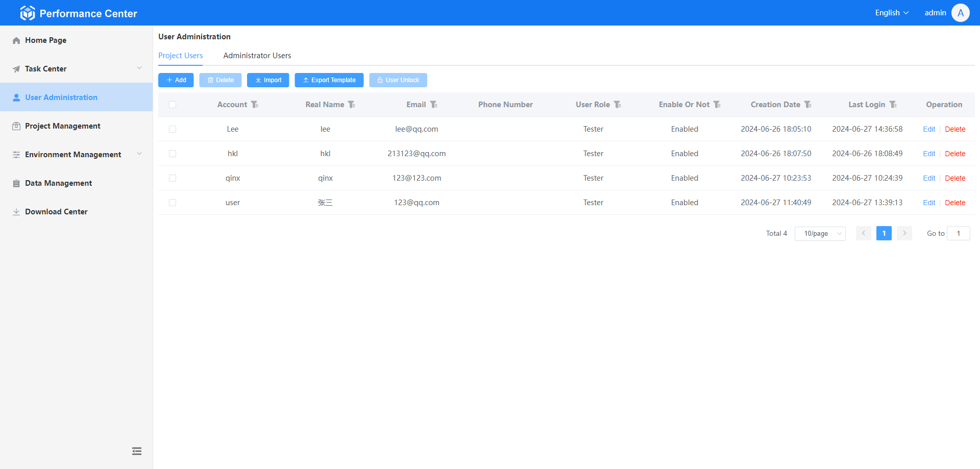
Task: Click the Account column filter icon
Action: tap(254, 105)
